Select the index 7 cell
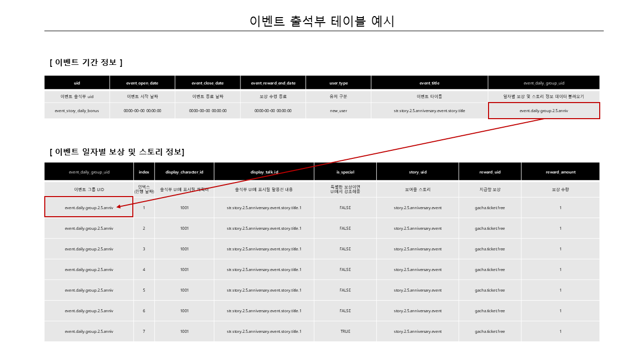 (x=144, y=331)
